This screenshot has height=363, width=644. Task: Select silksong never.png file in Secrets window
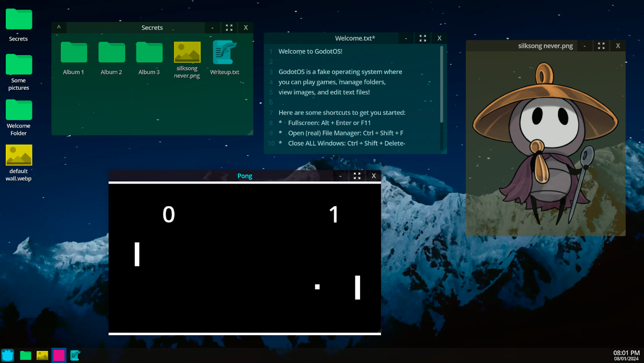pos(187,60)
